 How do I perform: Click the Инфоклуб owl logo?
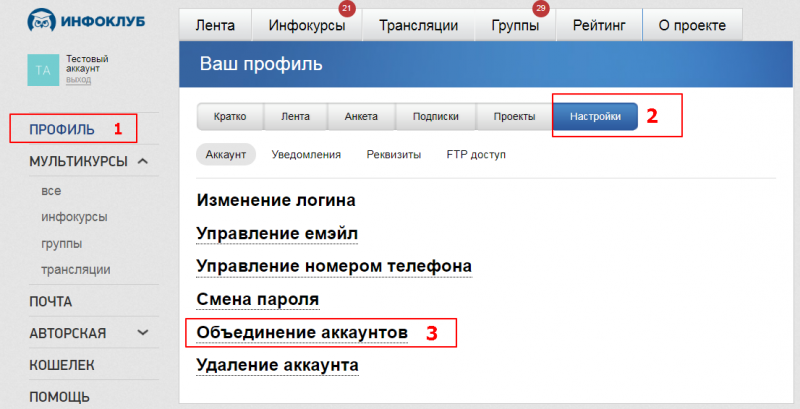[86, 21]
